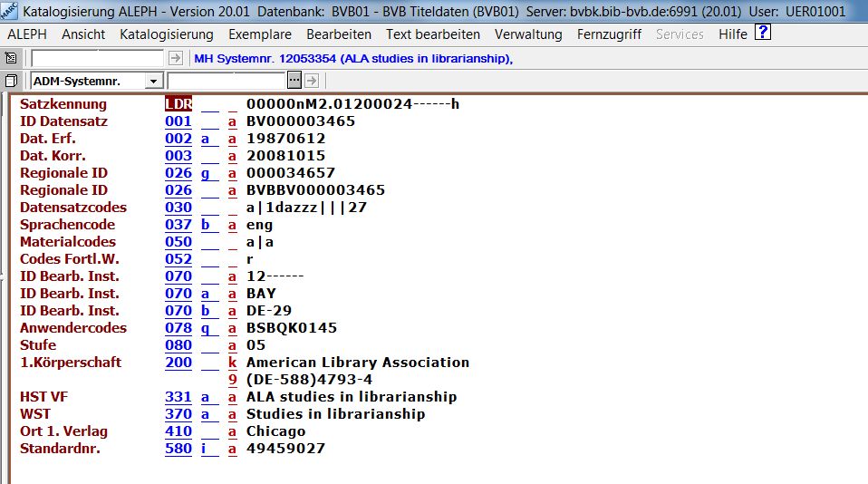Open the Katalogisierung menu
The width and height of the screenshot is (868, 484).
click(166, 34)
